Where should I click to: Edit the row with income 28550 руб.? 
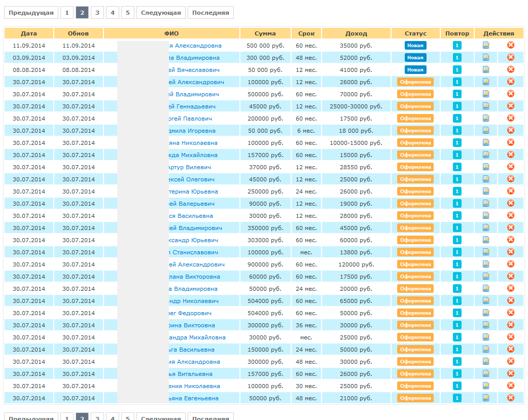pyautogui.click(x=486, y=167)
